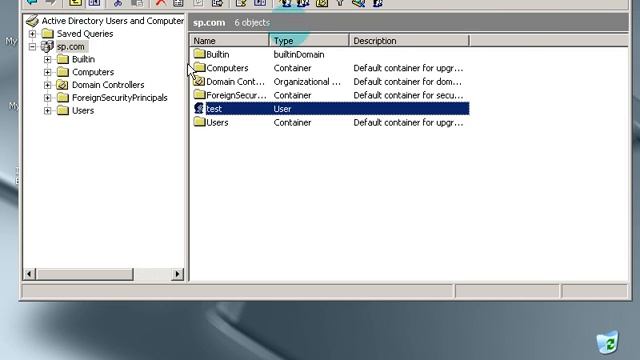
Task: Collapse the sp.com domain node
Action: tap(32, 47)
